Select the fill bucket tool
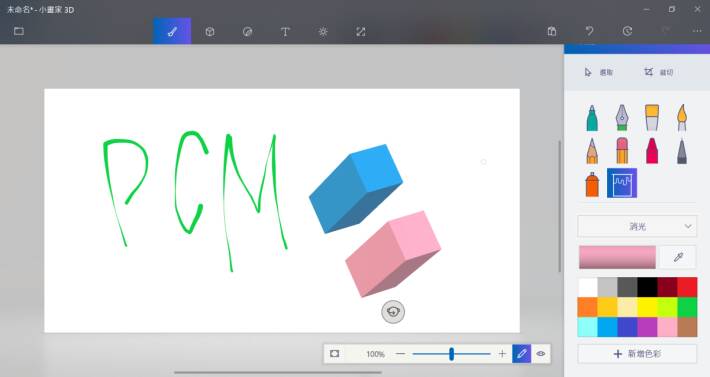Viewport: 710px width, 377px height. [x=622, y=183]
